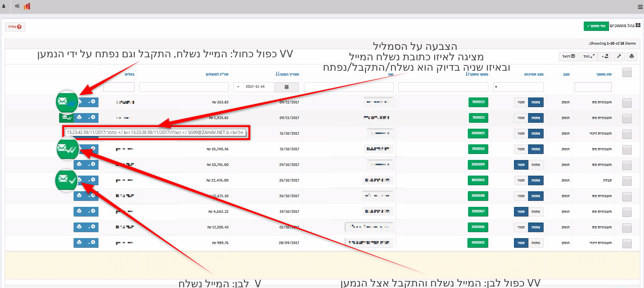Click the עזרה help button
The width and height of the screenshot is (644, 288).
15,27
